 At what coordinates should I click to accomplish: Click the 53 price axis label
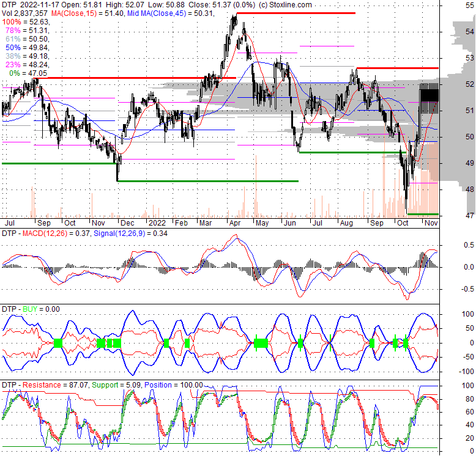tap(470, 57)
